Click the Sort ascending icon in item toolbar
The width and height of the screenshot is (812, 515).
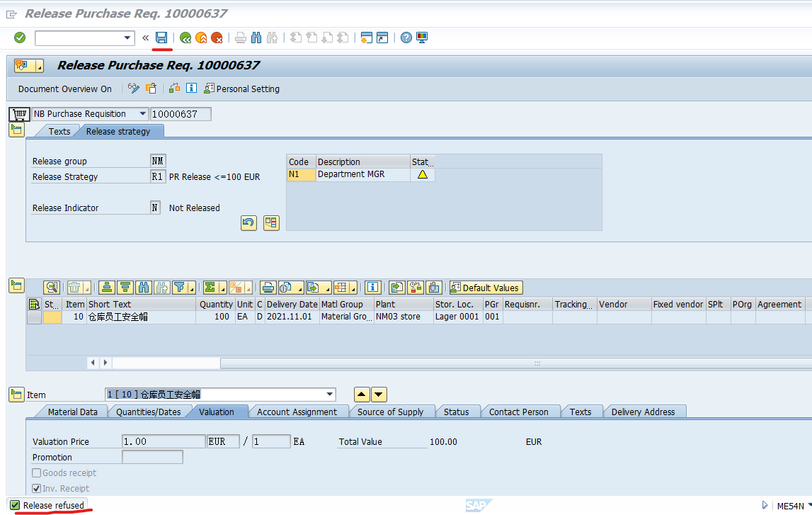pyautogui.click(x=107, y=288)
